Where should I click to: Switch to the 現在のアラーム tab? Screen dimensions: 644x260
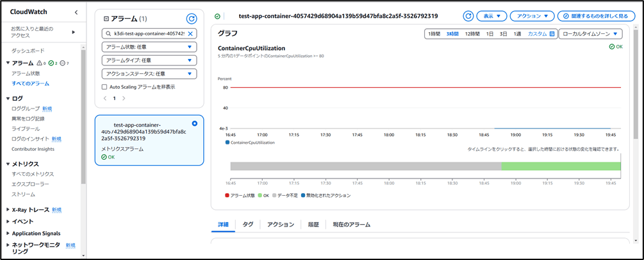click(352, 225)
